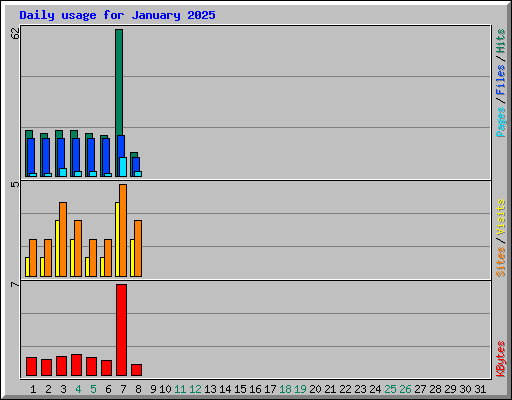
Task: Select day 15 on the date axis
Action: click(240, 389)
